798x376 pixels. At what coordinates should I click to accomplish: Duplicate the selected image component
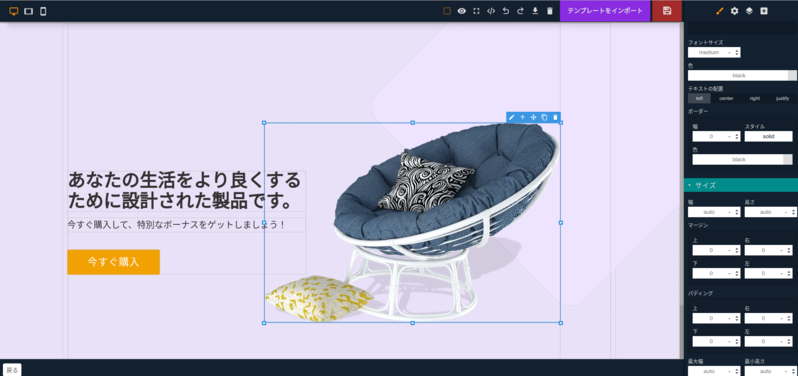click(544, 118)
